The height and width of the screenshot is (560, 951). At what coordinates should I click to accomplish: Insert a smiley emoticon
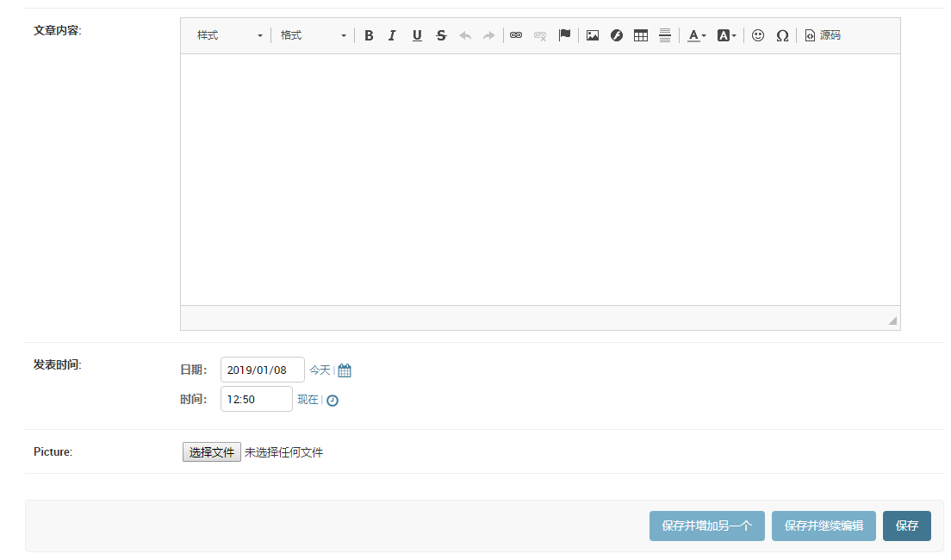[x=758, y=35]
